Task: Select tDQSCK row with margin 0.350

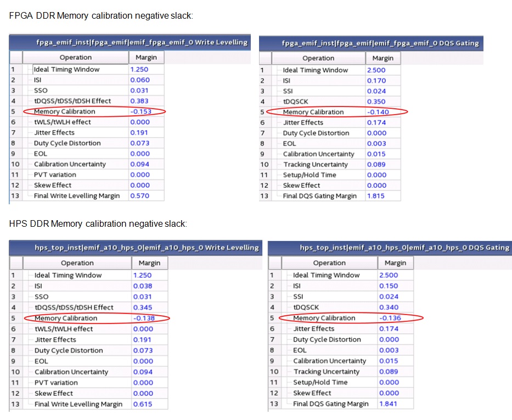Action: point(330,102)
